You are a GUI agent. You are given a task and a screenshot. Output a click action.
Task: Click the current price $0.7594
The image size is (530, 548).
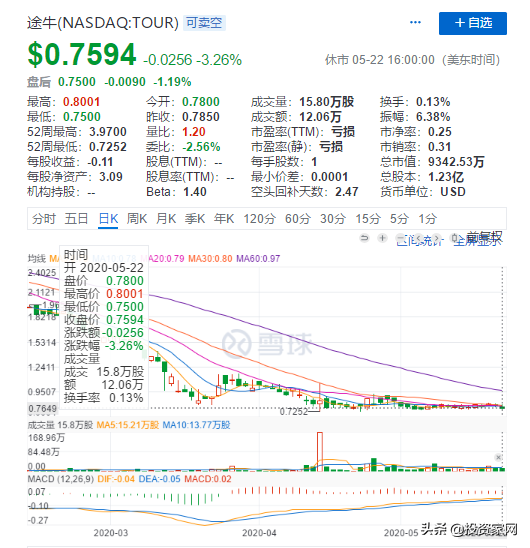(82, 54)
